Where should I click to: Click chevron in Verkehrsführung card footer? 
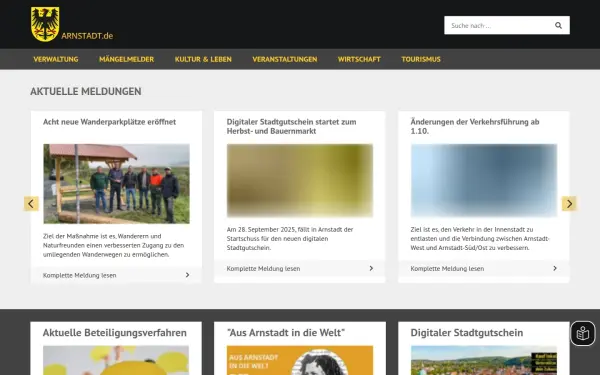554,268
